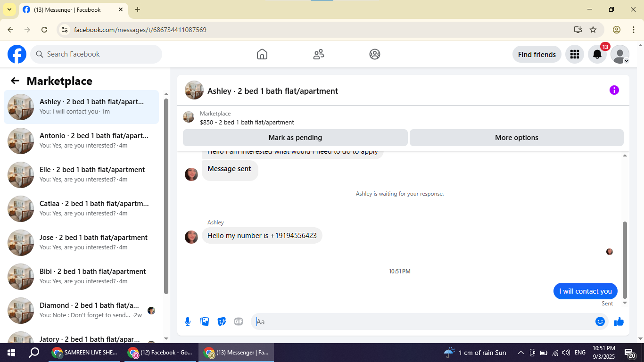Reload the page
Screen dimensions: 644x362
[44, 30]
